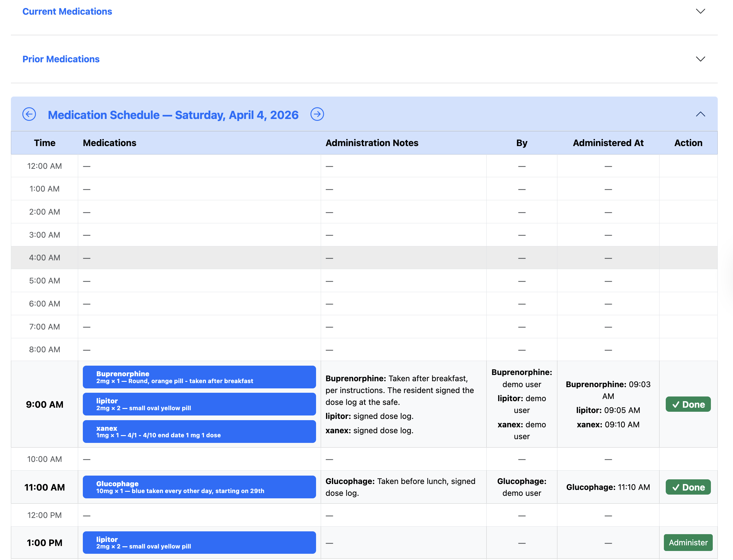Select the 3:00 AM time cell
The height and width of the screenshot is (560, 733).
click(45, 235)
